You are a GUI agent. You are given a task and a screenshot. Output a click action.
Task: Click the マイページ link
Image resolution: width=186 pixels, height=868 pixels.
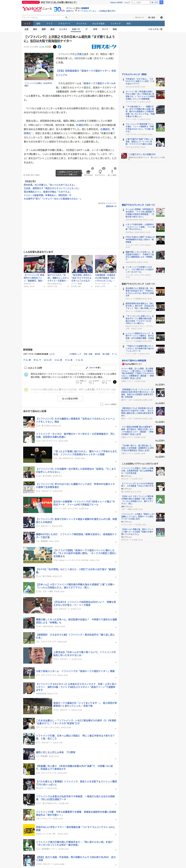point(139,18)
